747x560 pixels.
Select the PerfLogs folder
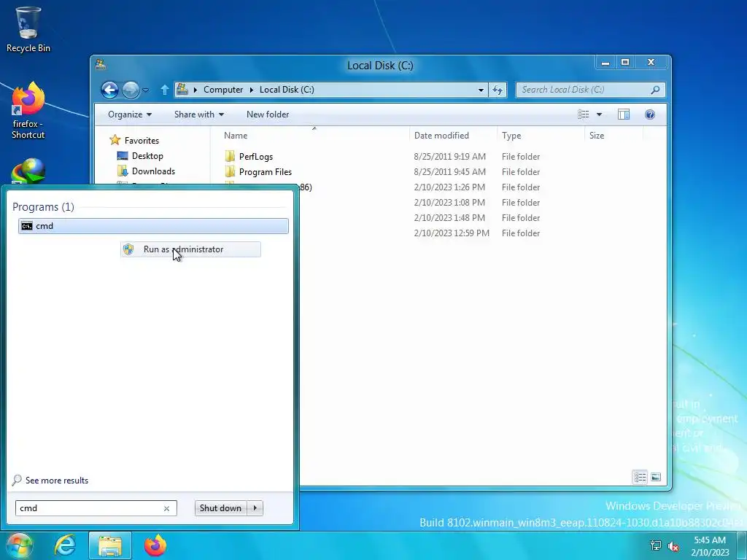pyautogui.click(x=256, y=157)
